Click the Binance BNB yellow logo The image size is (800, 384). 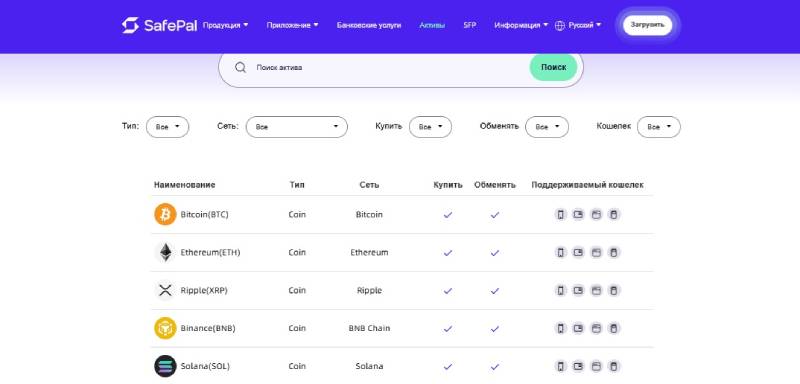165,328
